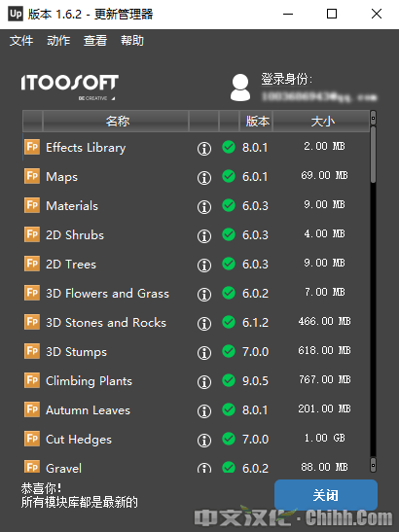Select the Autumn Leaves row name
Image resolution: width=399 pixels, height=532 pixels.
pos(88,410)
